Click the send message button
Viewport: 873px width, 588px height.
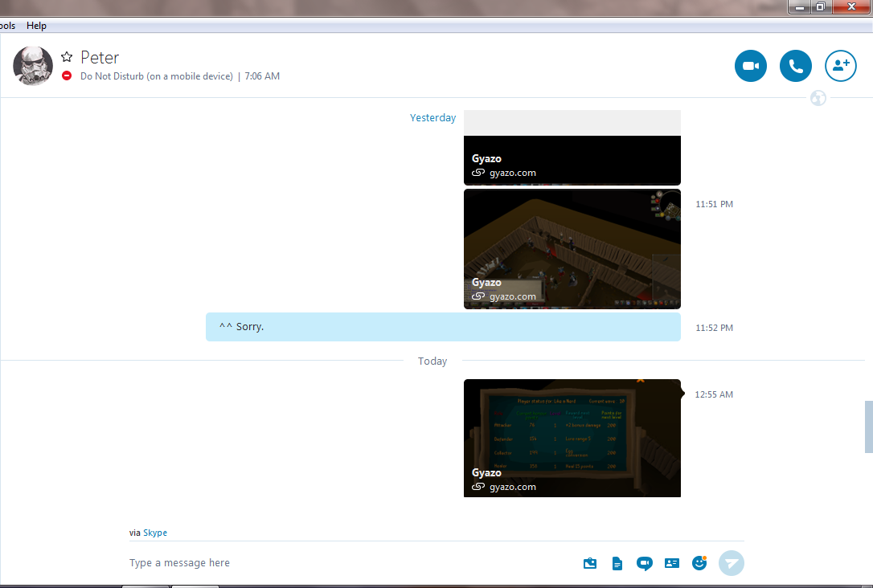732,563
